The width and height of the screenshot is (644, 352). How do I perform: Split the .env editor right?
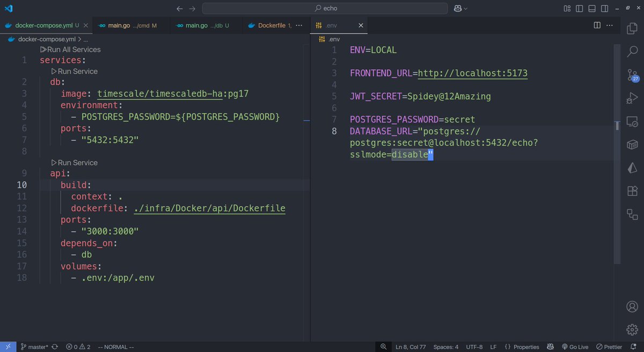(597, 25)
